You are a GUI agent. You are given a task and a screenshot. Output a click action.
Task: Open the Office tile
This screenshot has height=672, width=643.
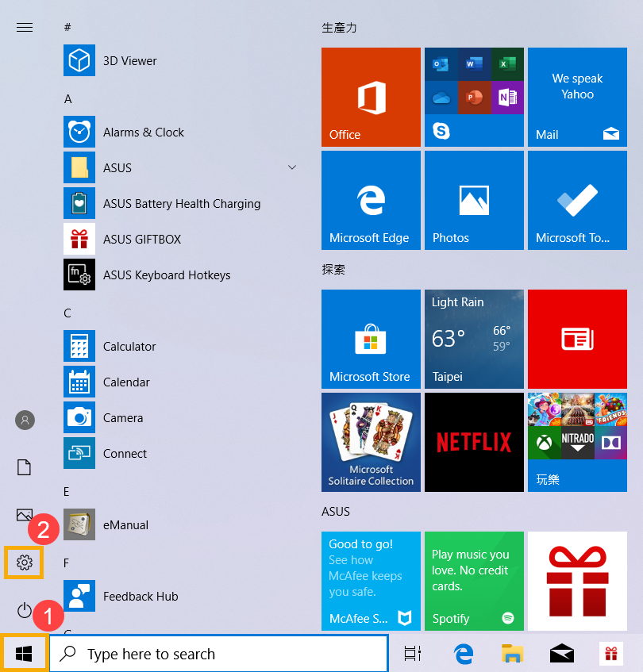pos(371,97)
